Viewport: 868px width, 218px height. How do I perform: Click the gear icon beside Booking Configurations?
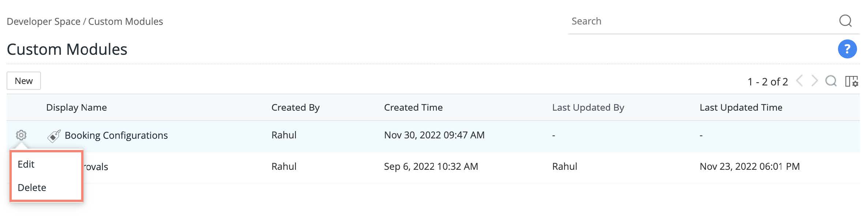coord(21,135)
